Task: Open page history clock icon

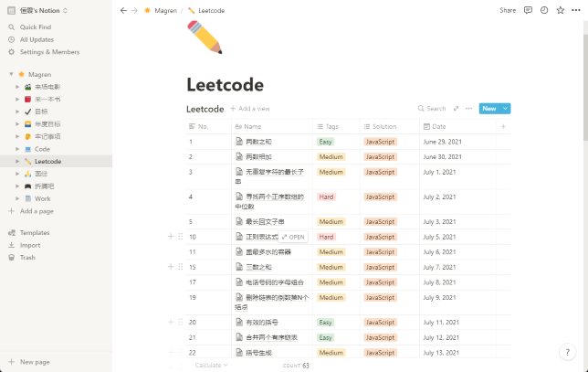Action: point(544,10)
